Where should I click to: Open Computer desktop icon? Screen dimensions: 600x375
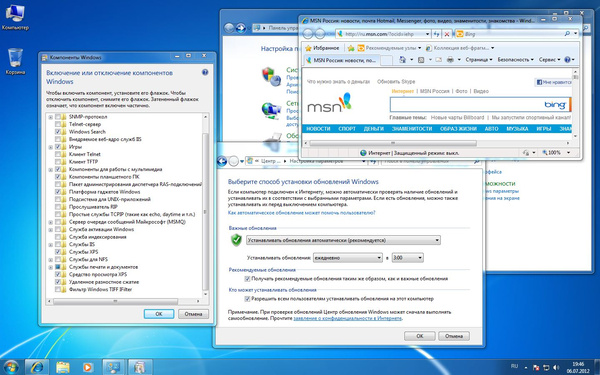pos(15,18)
